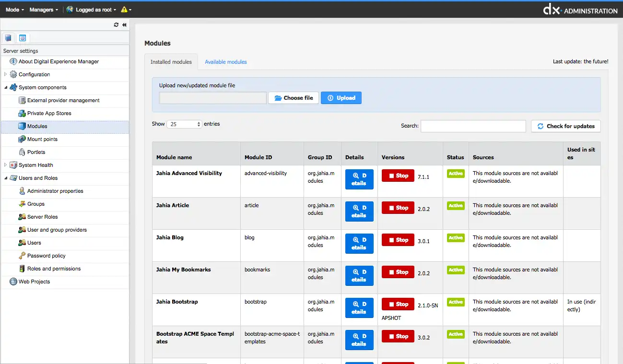Image resolution: width=623 pixels, height=364 pixels.
Task: Click the Mount points icon
Action: click(22, 139)
